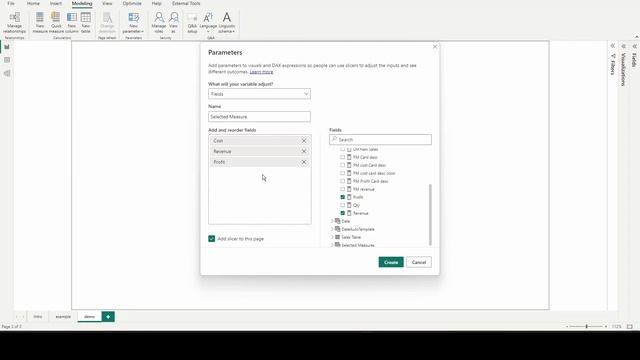
Task: Expand the Visualizations pane
Action: pyautogui.click(x=624, y=46)
